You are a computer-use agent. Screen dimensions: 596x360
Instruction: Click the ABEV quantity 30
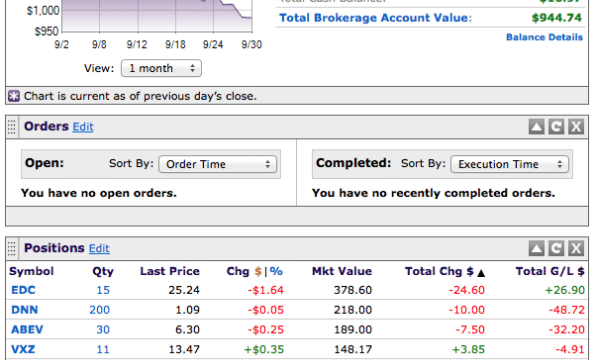[x=103, y=330]
